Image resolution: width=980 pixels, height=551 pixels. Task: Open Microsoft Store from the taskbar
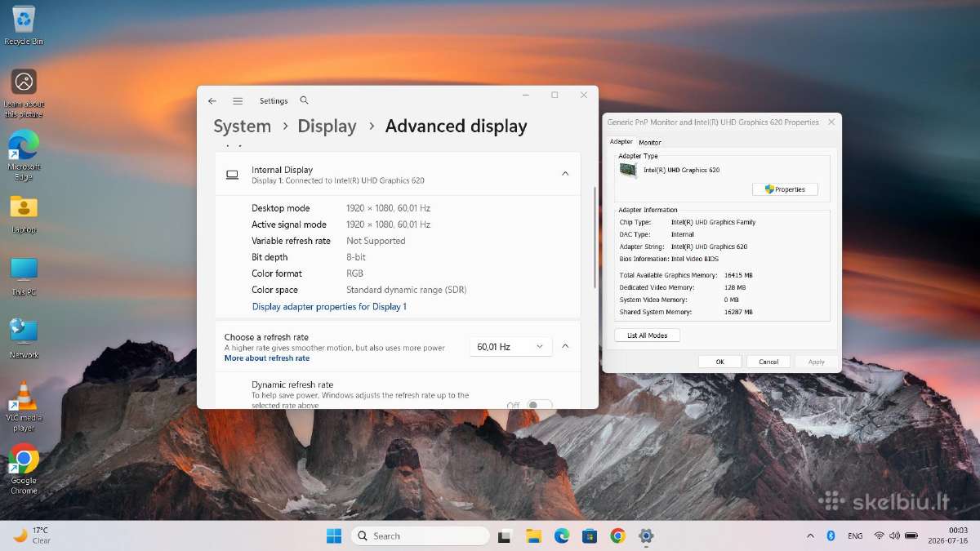coord(590,535)
